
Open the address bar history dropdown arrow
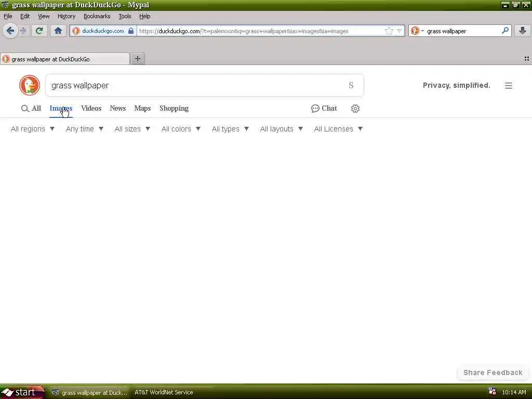pyautogui.click(x=400, y=31)
